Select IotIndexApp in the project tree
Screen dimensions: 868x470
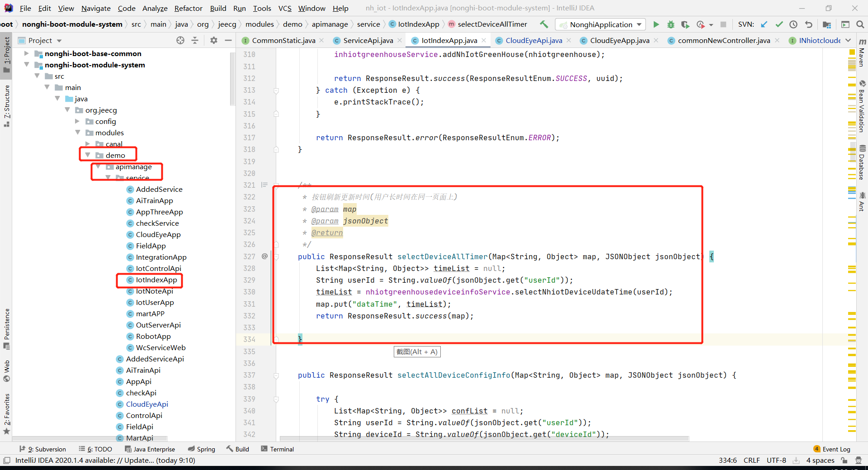tap(156, 280)
